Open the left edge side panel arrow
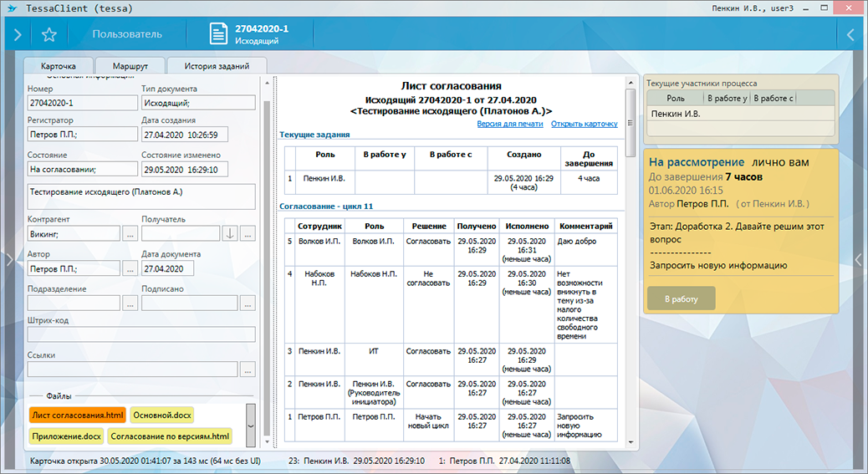868x474 pixels. coord(9,260)
